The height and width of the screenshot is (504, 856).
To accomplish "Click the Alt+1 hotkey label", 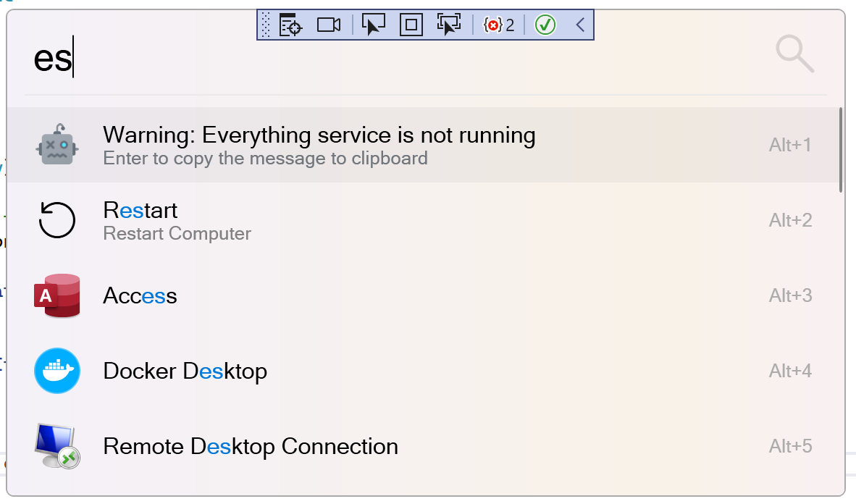I will pyautogui.click(x=790, y=145).
